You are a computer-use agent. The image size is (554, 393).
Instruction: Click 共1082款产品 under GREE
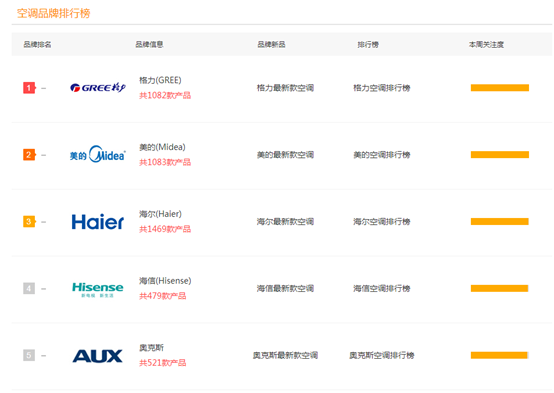(x=165, y=95)
